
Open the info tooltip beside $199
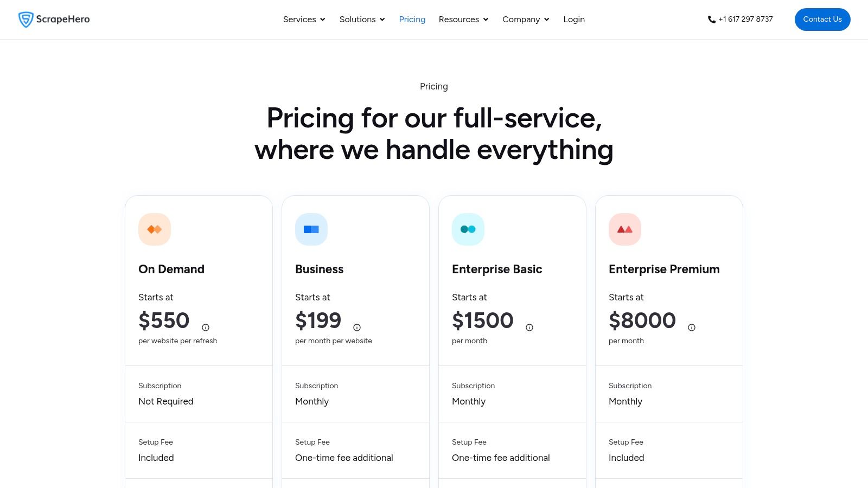tap(356, 328)
